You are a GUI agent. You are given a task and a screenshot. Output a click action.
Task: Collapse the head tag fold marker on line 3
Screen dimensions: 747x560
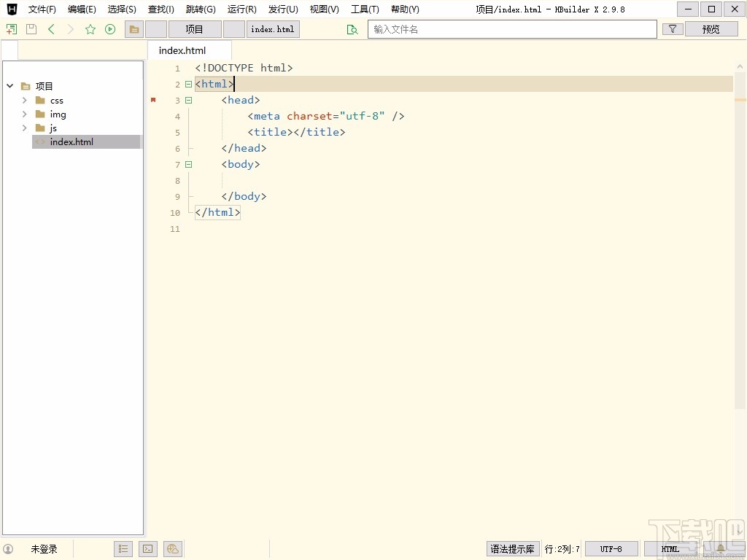[188, 101]
